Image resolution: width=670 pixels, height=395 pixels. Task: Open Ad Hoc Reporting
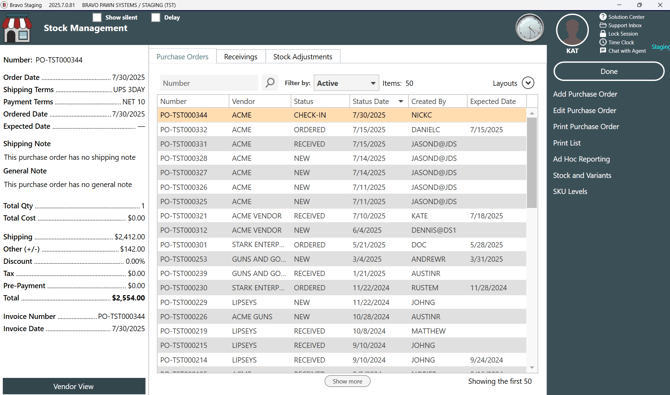[x=581, y=159]
